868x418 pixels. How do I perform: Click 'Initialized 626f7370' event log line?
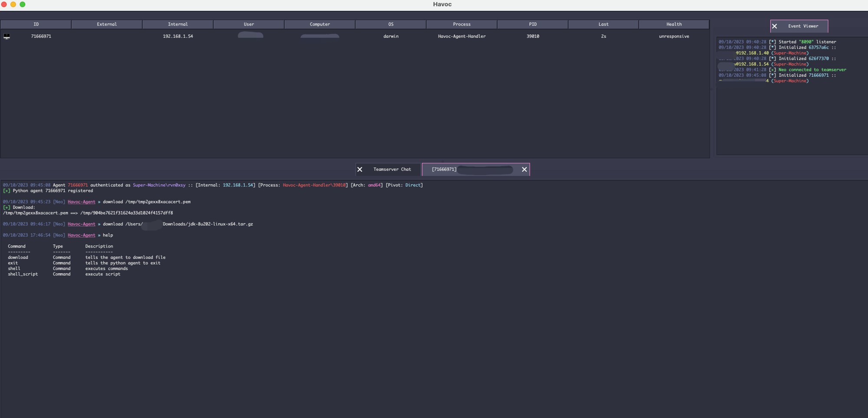777,59
